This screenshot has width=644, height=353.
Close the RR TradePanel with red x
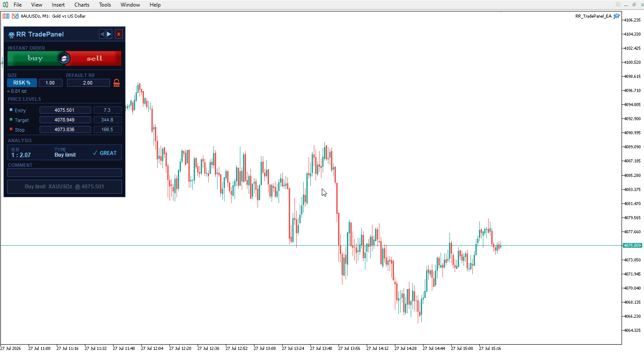118,34
